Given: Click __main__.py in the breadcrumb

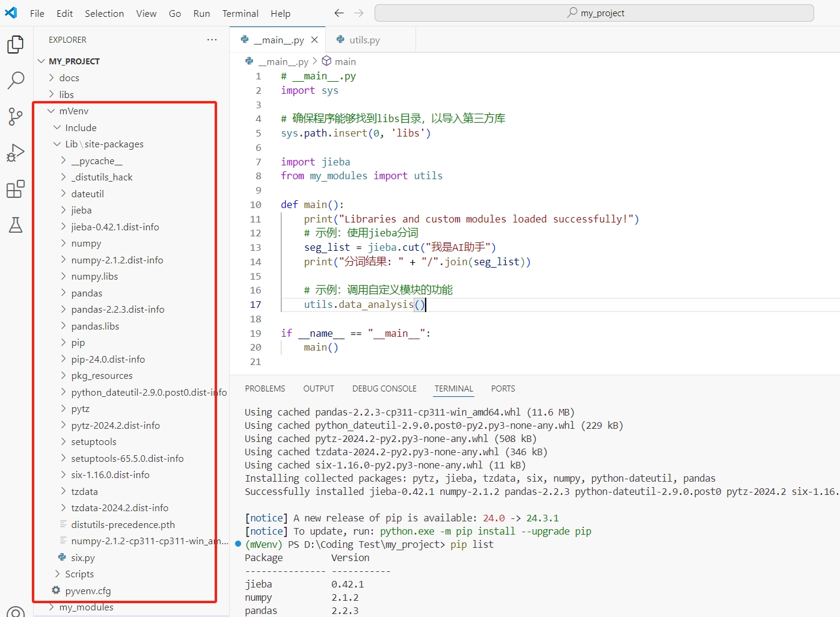Looking at the screenshot, I should click(283, 61).
